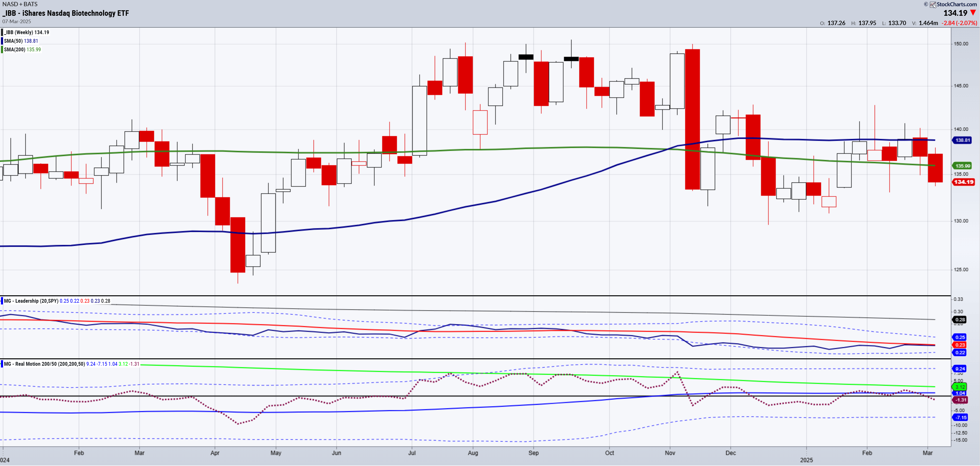980x466 pixels.
Task: Click the 130.00 price axis label
Action: point(961,221)
